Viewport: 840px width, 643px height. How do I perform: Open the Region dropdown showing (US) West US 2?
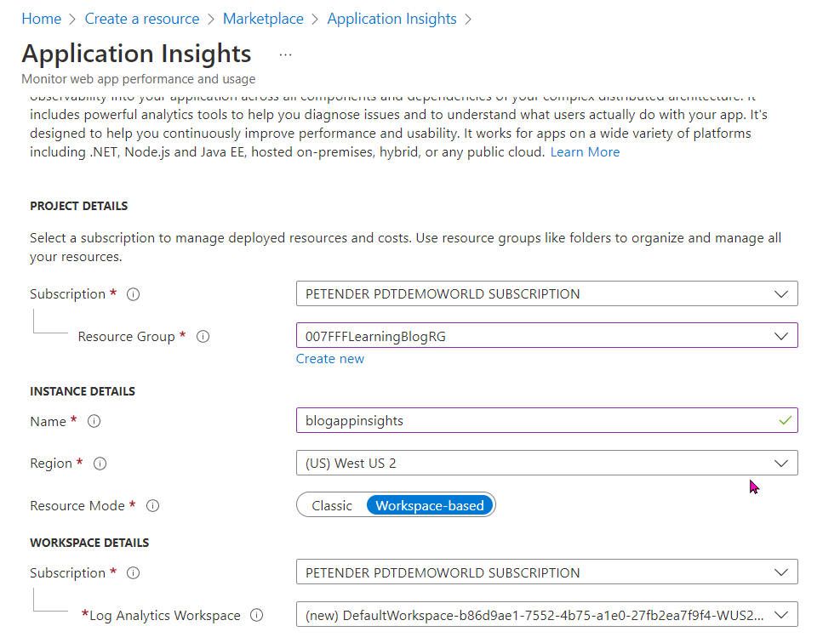click(x=780, y=463)
